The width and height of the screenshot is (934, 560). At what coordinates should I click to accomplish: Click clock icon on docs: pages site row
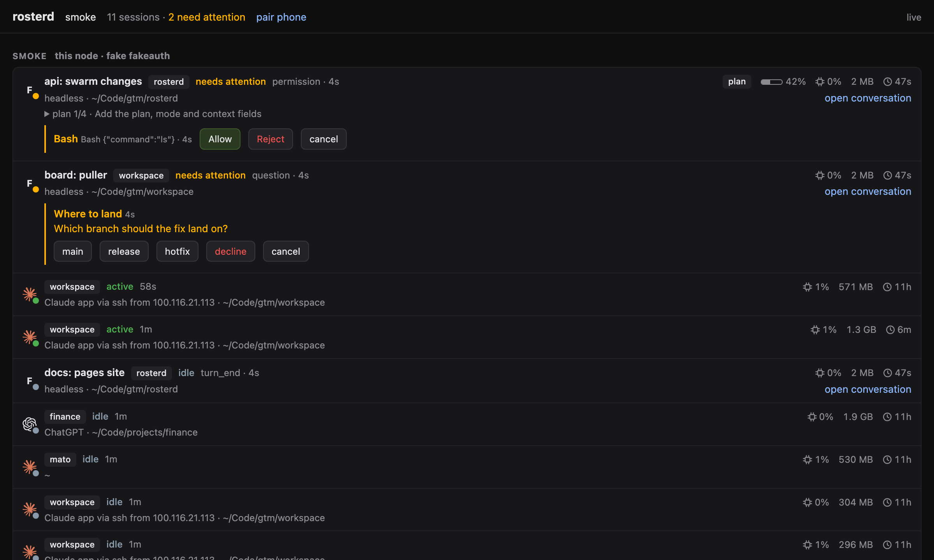pyautogui.click(x=888, y=373)
